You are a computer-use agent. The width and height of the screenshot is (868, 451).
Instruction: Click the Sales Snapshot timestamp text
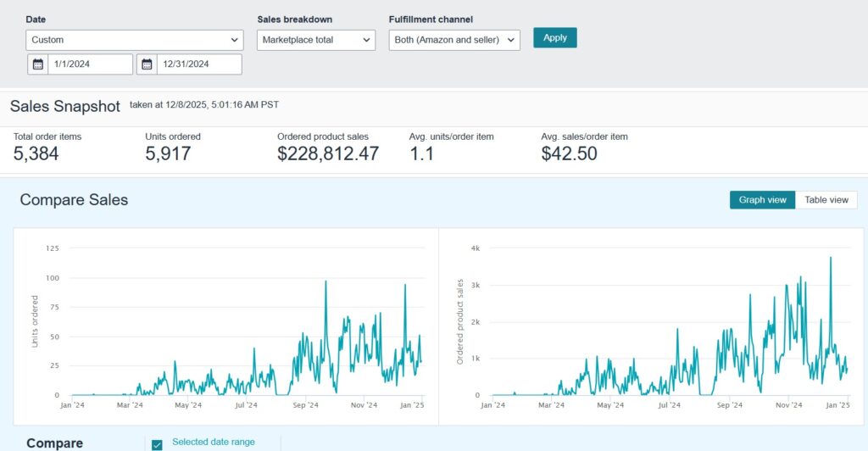[203, 105]
